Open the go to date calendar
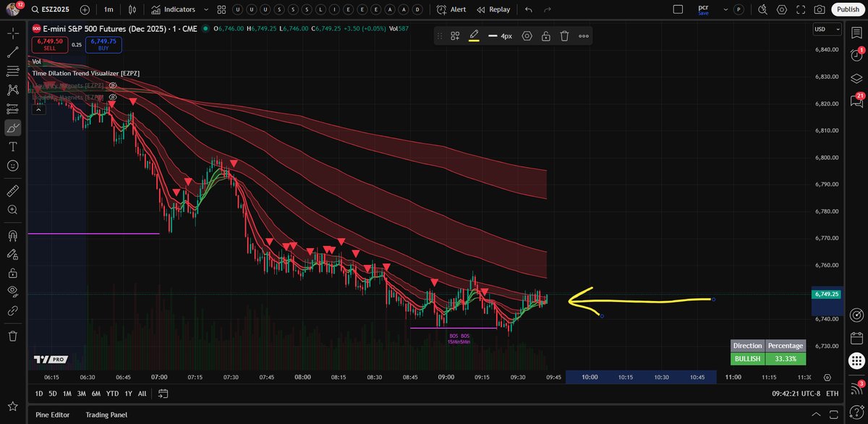Viewport: 868px width, 424px height. pyautogui.click(x=163, y=394)
